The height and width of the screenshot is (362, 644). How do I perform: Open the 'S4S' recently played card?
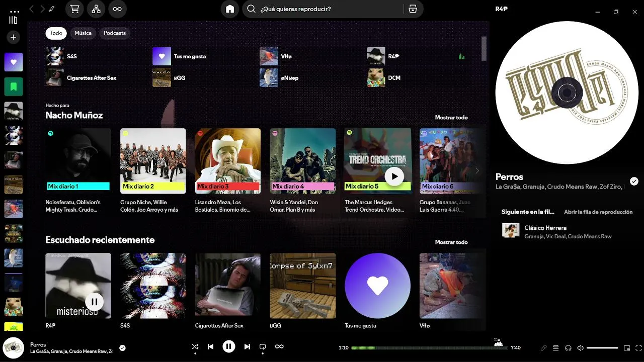pos(153,292)
